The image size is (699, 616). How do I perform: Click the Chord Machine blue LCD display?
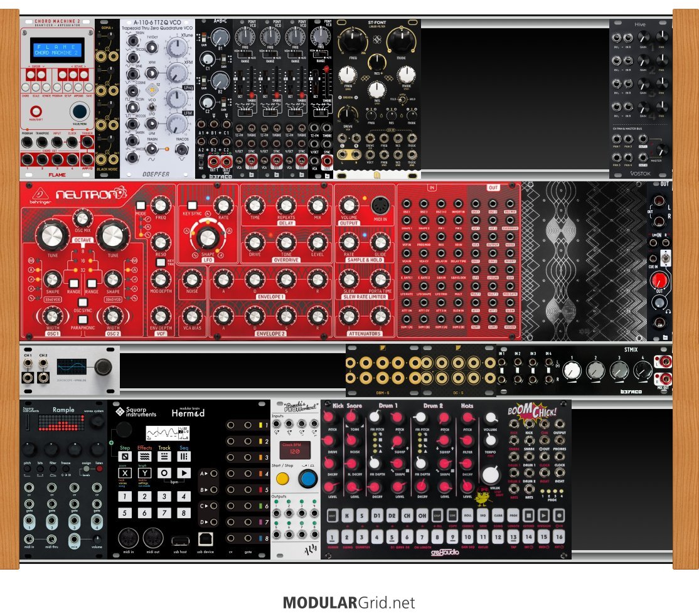tap(57, 50)
